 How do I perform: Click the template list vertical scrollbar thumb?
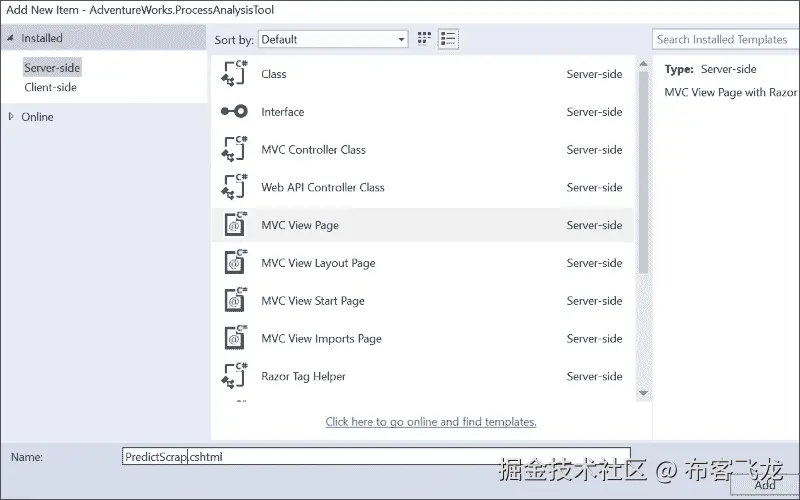click(x=643, y=172)
